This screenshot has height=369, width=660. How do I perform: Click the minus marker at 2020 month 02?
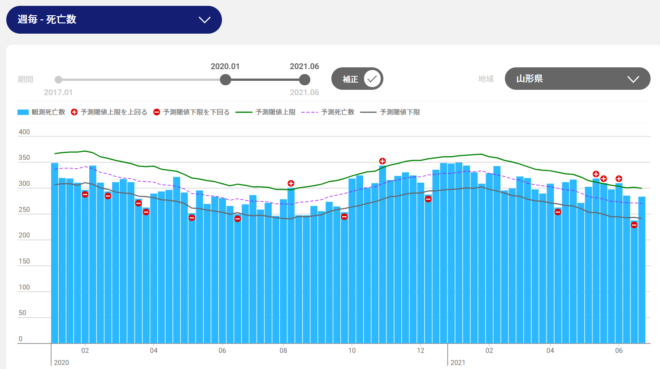tap(85, 194)
